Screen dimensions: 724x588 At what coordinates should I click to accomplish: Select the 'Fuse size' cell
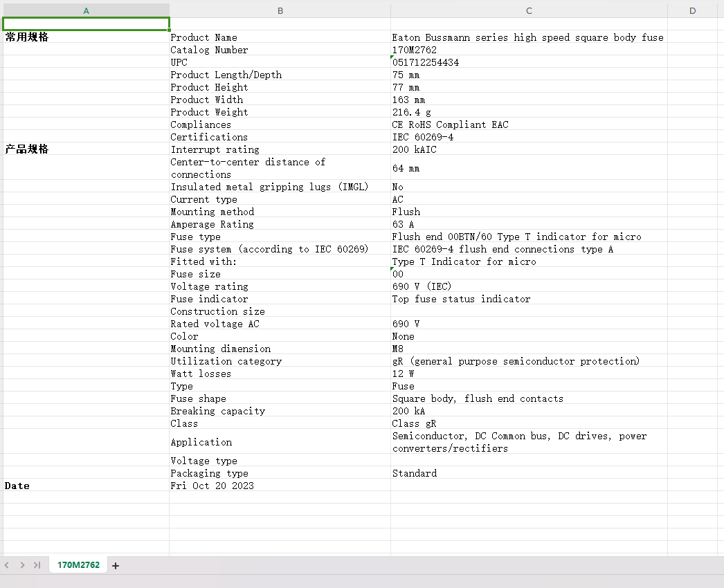pyautogui.click(x=280, y=274)
